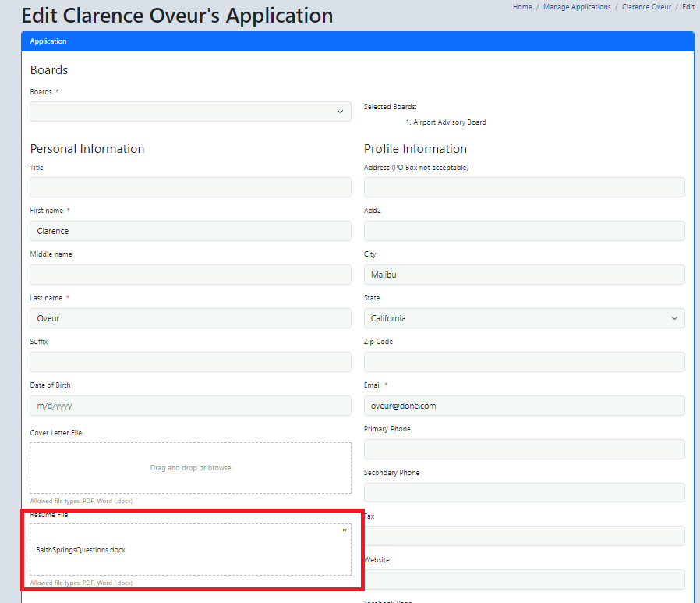Open the State dropdown showing California
This screenshot has width=700, height=603.
click(x=524, y=318)
